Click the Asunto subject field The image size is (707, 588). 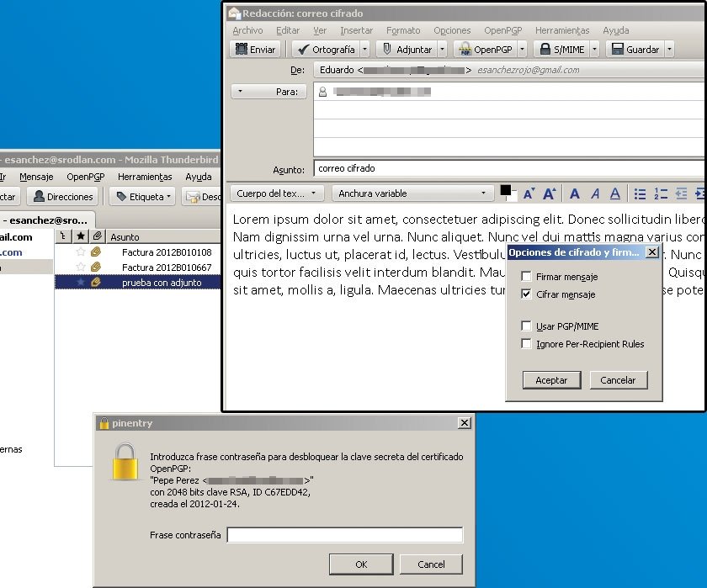pos(509,168)
